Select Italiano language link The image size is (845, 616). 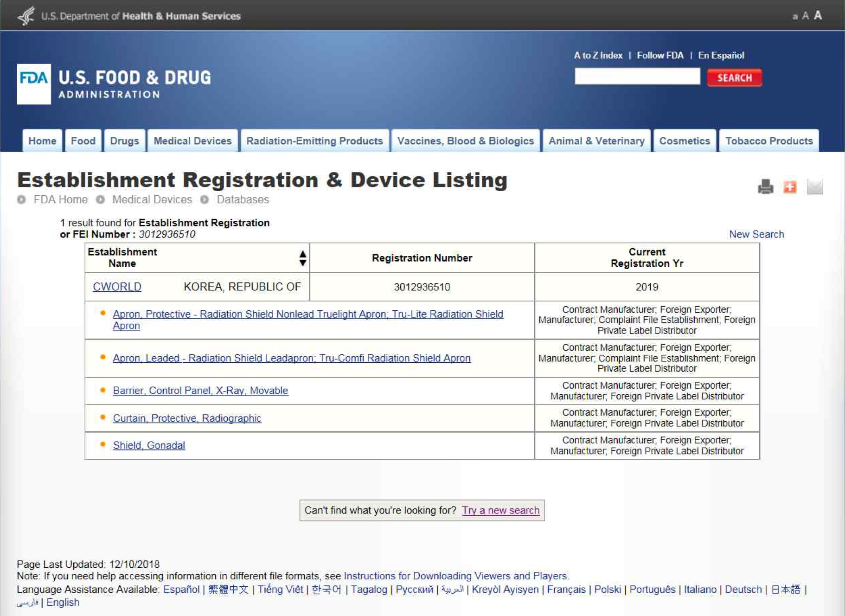point(700,589)
